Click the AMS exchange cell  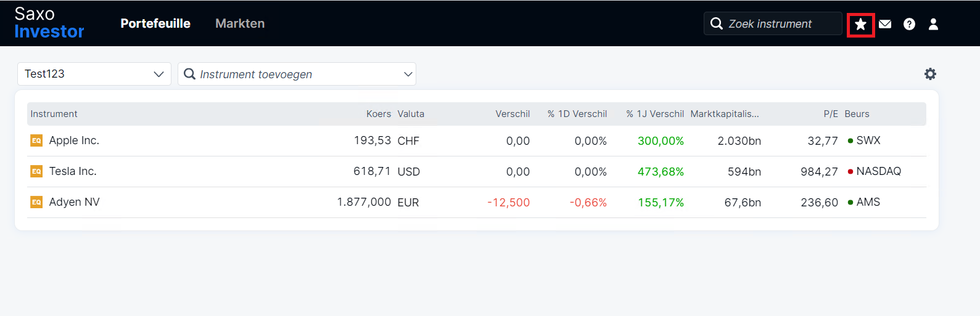pos(868,202)
